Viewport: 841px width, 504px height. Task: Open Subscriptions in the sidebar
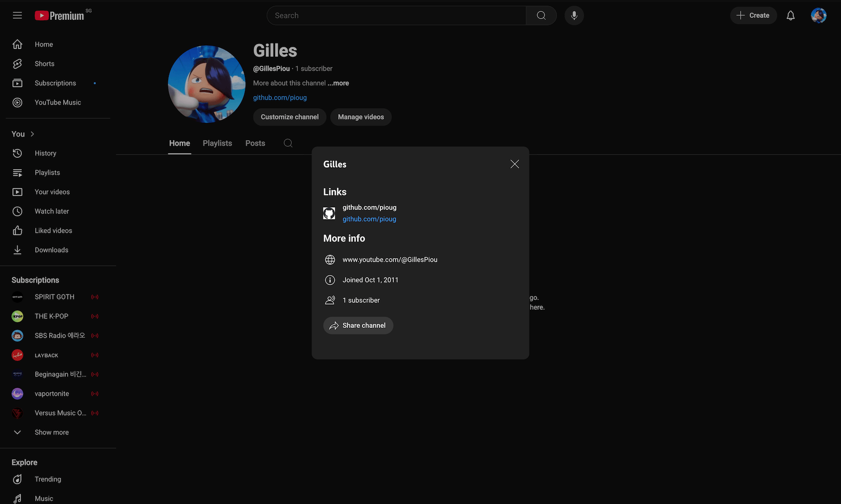coord(58,83)
